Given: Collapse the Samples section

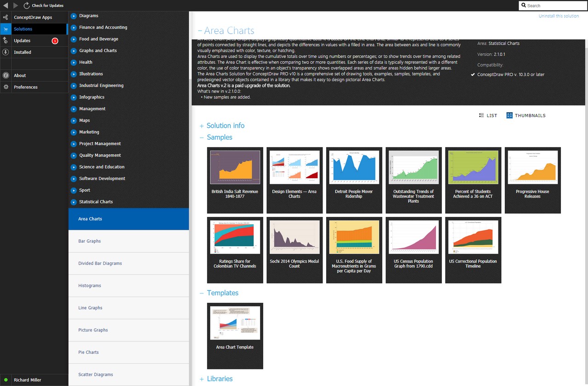Looking at the screenshot, I should (201, 137).
